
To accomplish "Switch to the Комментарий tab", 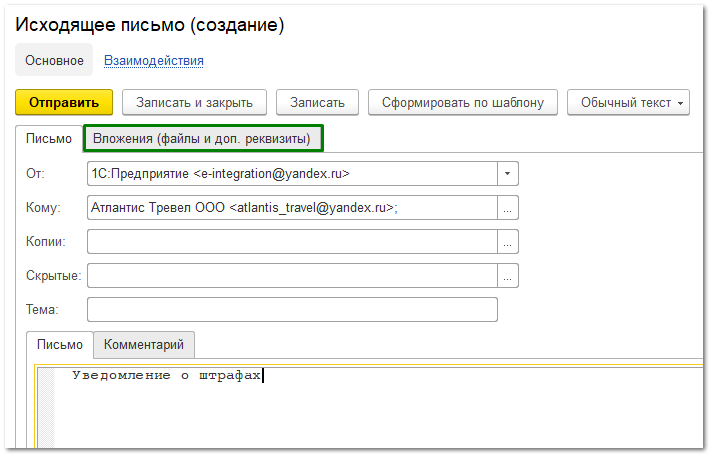I will coord(144,344).
